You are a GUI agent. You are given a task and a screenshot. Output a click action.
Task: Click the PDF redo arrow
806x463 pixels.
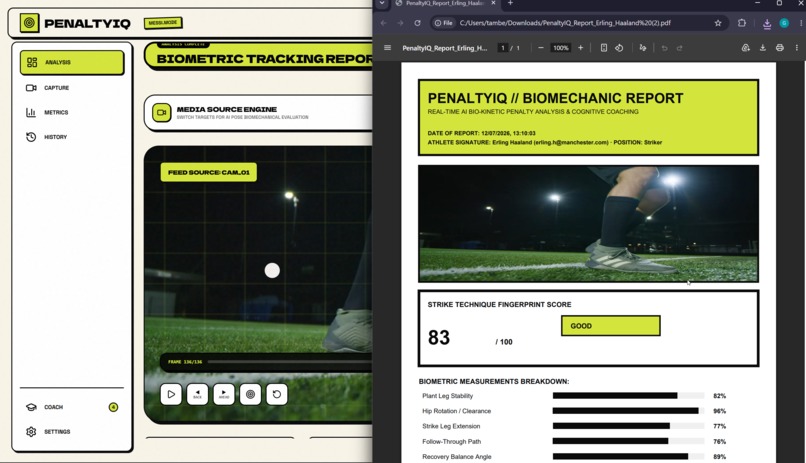(x=680, y=48)
